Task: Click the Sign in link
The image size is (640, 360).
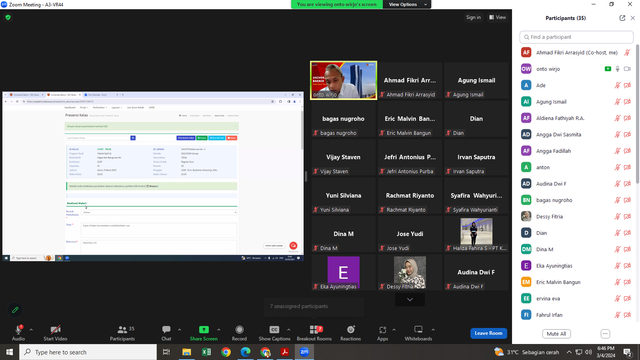Action: pos(473,17)
